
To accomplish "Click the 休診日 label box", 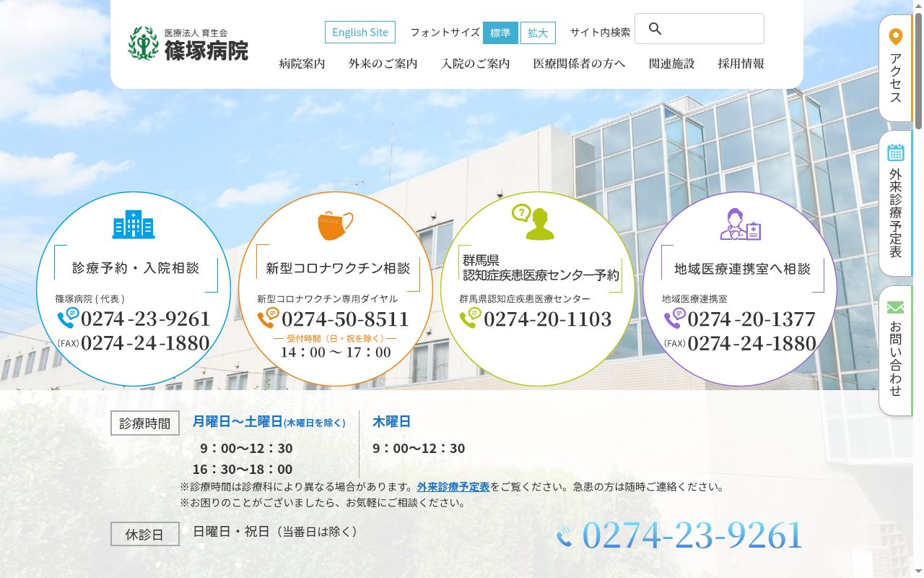I will pos(144,535).
